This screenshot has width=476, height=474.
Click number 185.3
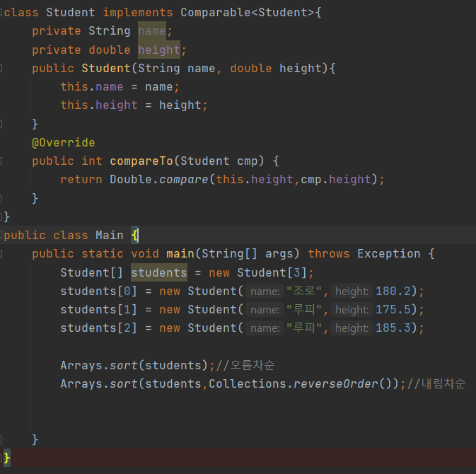coord(393,328)
